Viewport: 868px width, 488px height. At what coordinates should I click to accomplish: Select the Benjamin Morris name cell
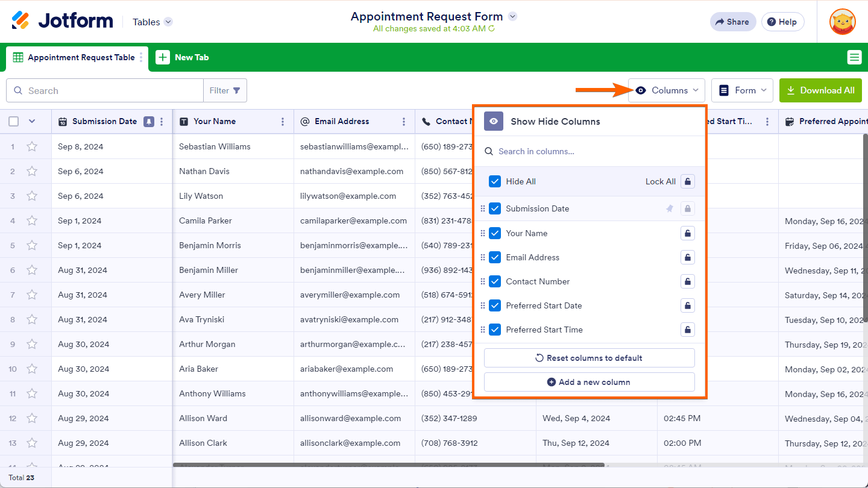[x=233, y=245]
